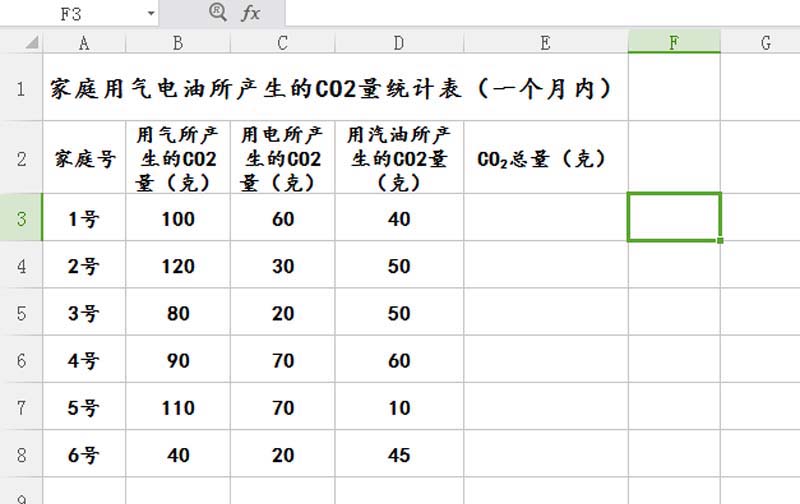Open the insert function fx button
This screenshot has height=504, width=800.
[x=251, y=13]
